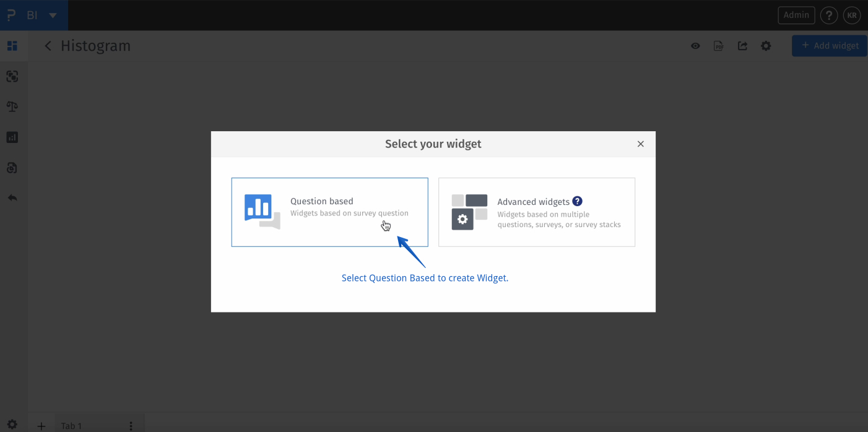
Task: Click the Add widget button
Action: point(829,45)
